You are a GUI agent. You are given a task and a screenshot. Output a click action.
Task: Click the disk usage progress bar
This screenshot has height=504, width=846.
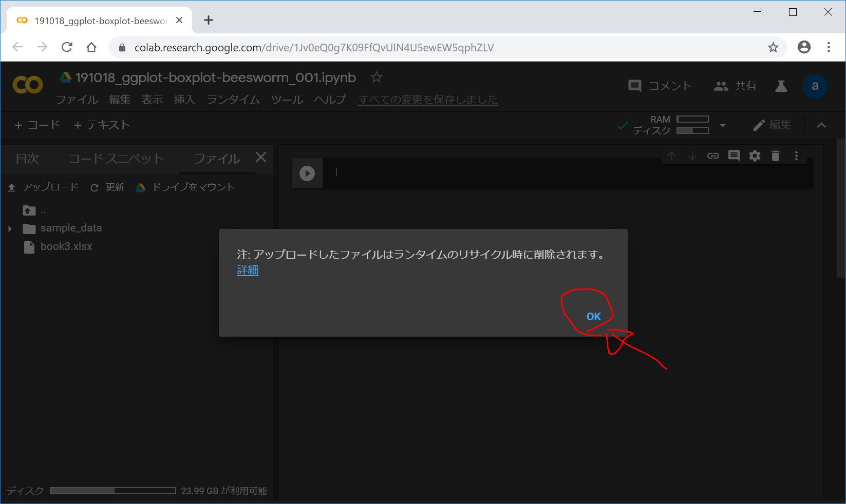[113, 491]
